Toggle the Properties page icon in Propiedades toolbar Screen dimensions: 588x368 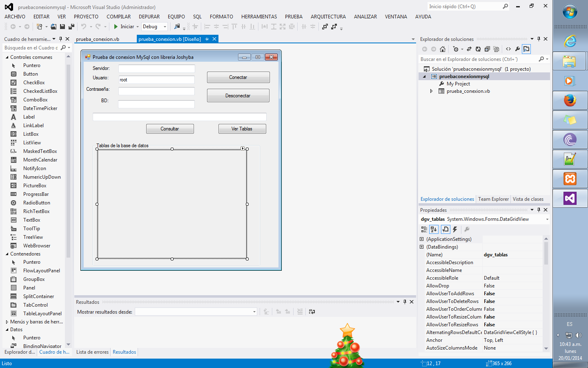(445, 229)
